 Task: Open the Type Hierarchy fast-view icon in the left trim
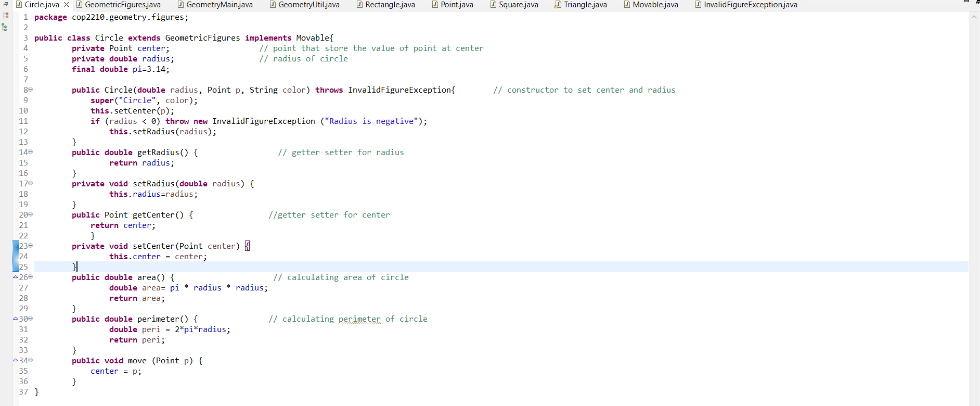[x=5, y=27]
